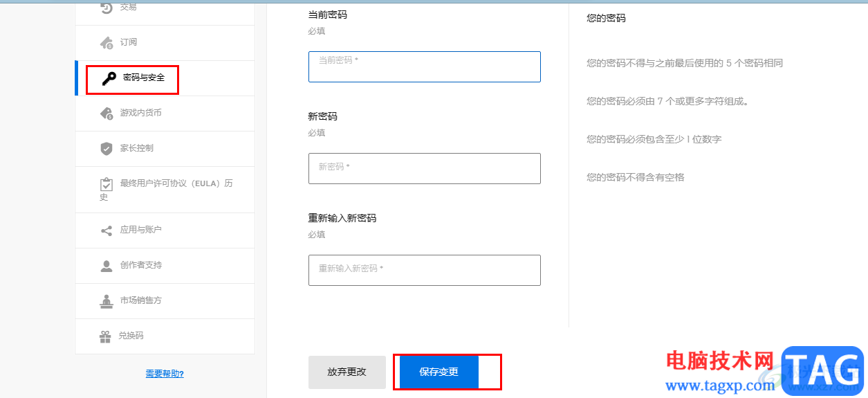Select the 重新输入新密码 input field
This screenshot has height=398, width=868.
pos(424,270)
